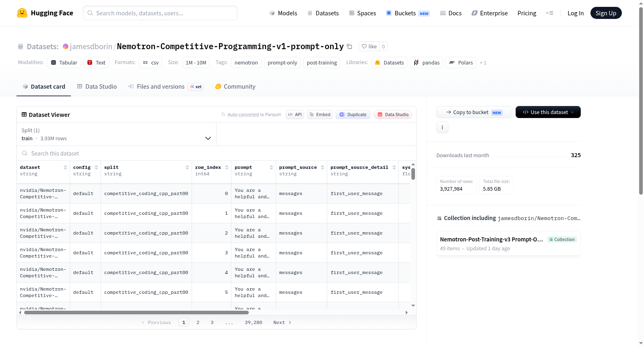Sort by the dataset column arrows

(65, 167)
